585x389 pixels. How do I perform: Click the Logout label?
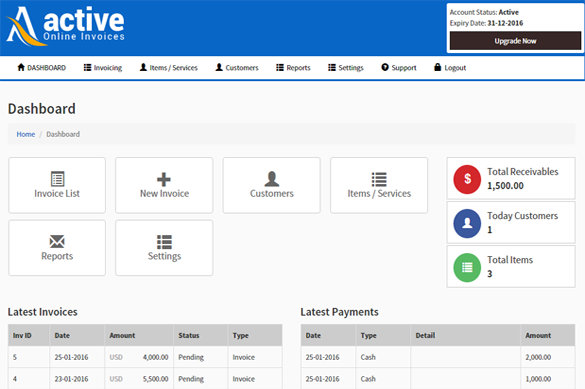[455, 68]
